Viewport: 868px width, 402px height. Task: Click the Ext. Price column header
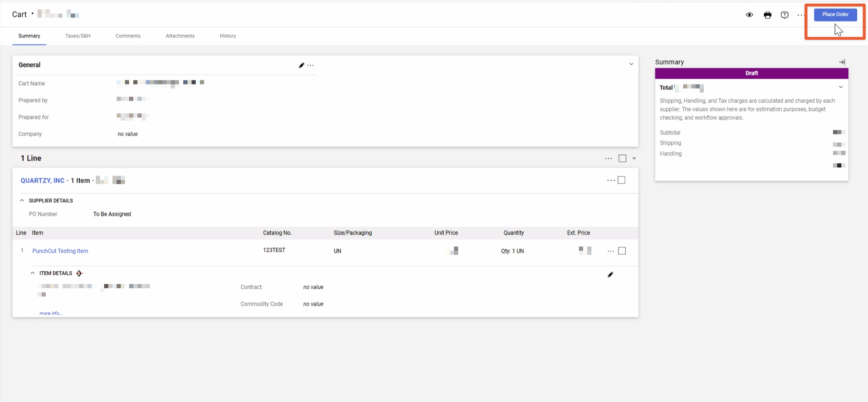pyautogui.click(x=579, y=233)
